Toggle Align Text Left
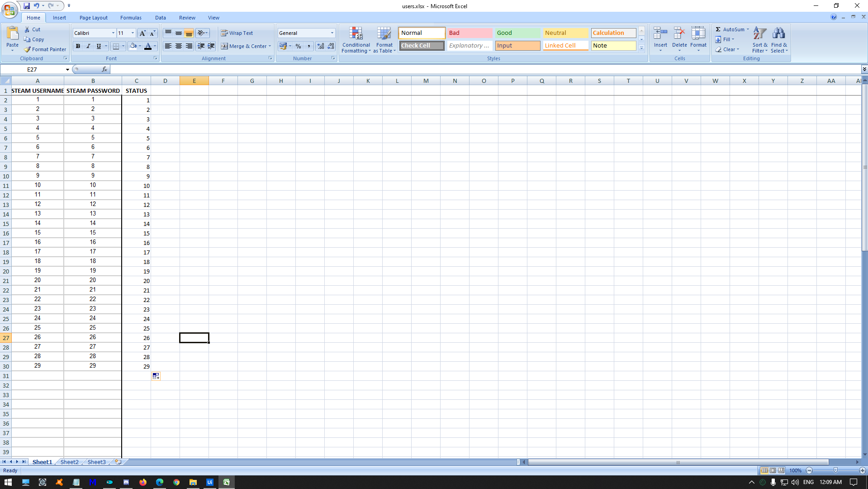 click(x=168, y=46)
